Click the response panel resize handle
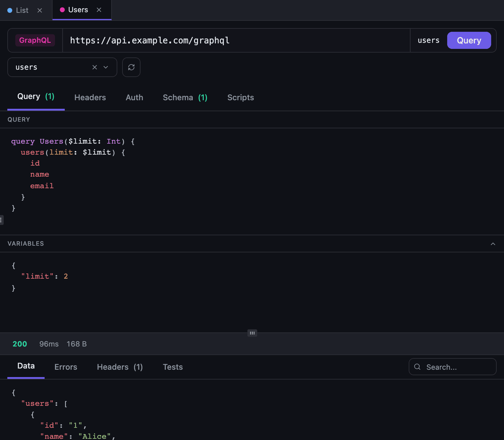The width and height of the screenshot is (504, 440). 252,333
